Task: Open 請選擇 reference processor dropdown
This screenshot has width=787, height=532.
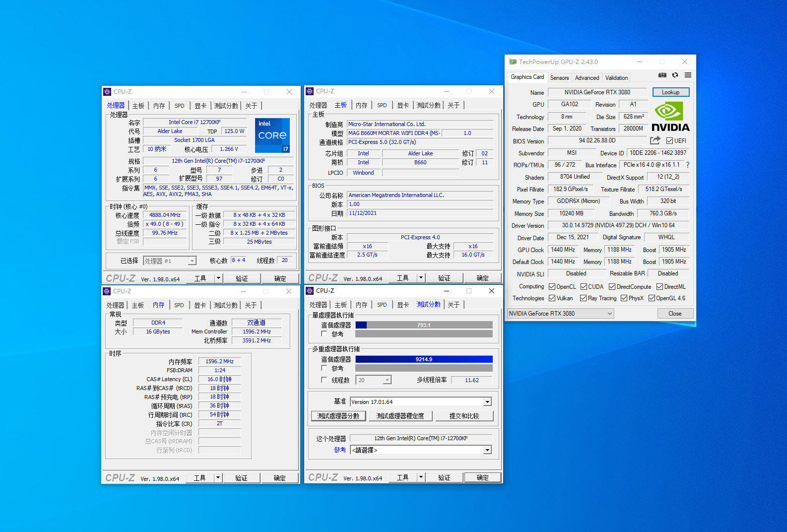Action: click(421, 450)
